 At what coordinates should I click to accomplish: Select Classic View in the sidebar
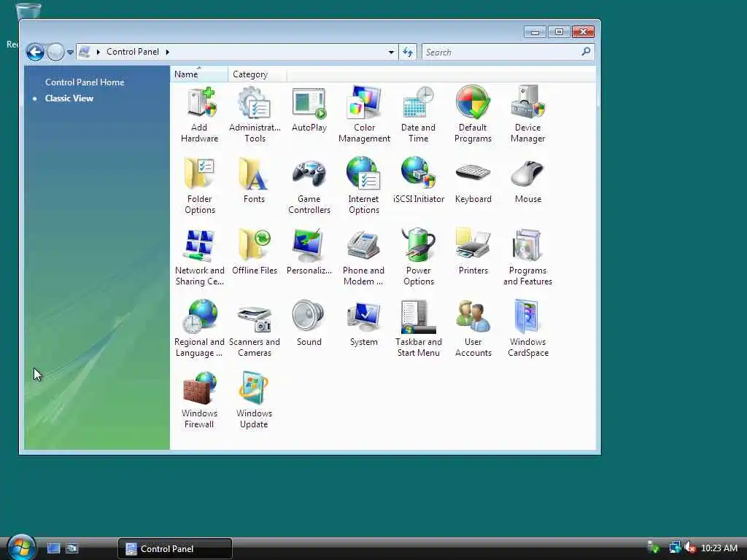69,98
